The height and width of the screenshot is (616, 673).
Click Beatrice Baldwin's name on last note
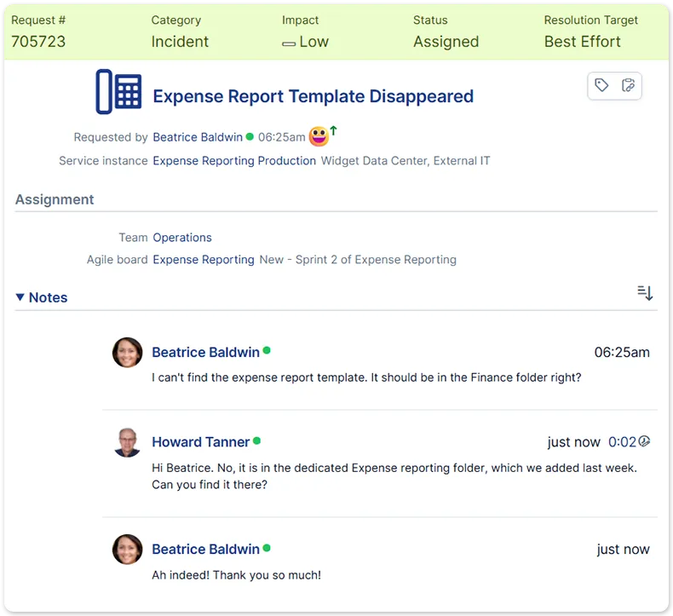coord(205,549)
